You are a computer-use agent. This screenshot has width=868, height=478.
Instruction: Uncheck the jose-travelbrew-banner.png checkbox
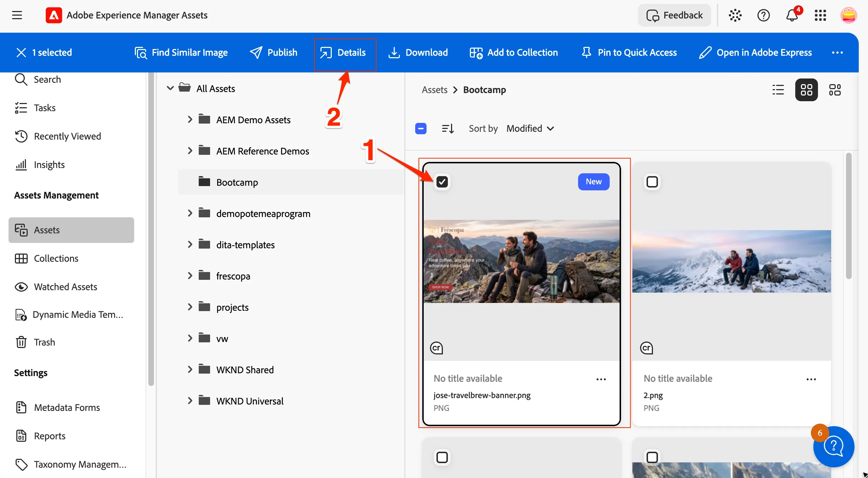click(x=442, y=182)
